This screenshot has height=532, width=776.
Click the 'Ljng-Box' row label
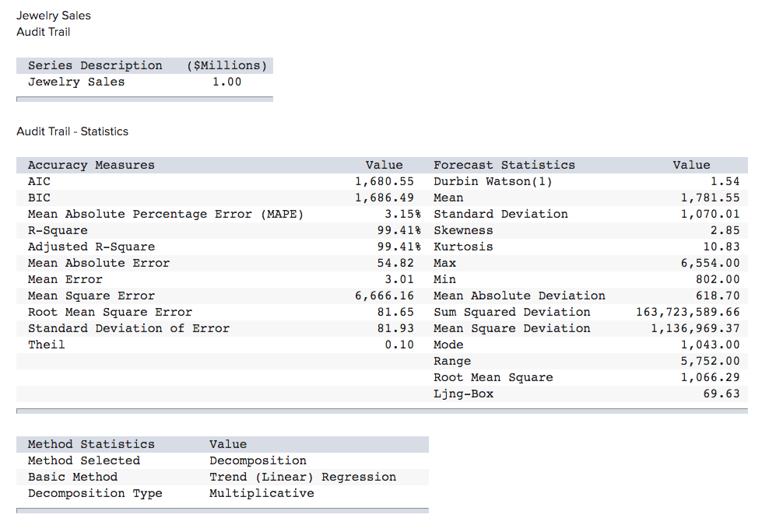(x=463, y=393)
